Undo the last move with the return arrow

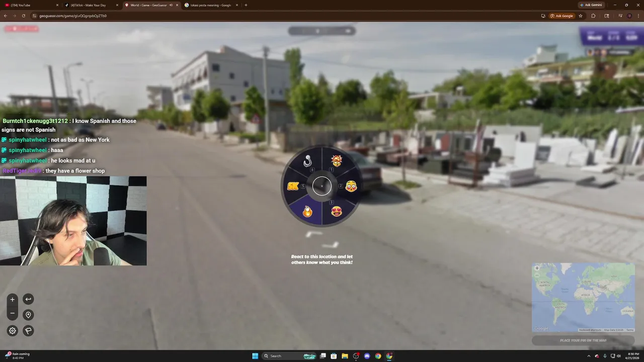pyautogui.click(x=28, y=299)
